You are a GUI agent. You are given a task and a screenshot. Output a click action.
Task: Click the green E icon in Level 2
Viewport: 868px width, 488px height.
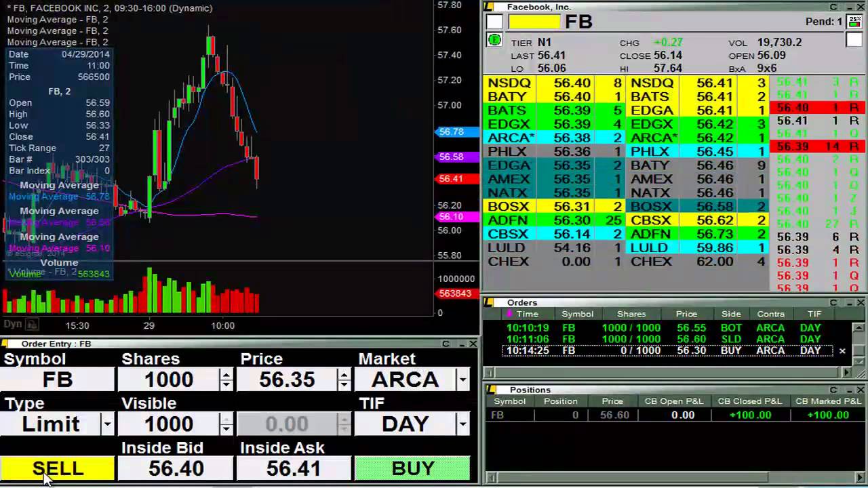tap(494, 41)
